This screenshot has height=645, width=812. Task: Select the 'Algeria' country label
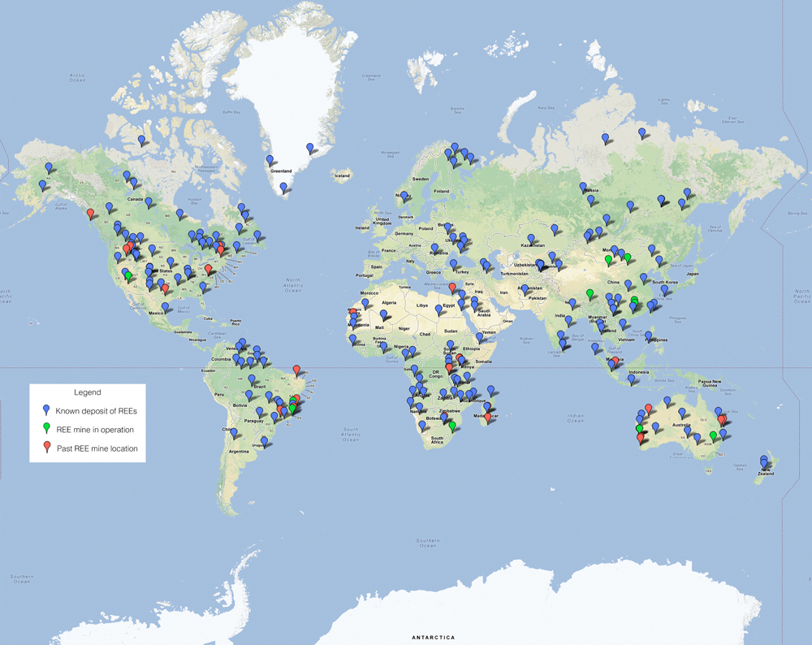[x=388, y=302]
